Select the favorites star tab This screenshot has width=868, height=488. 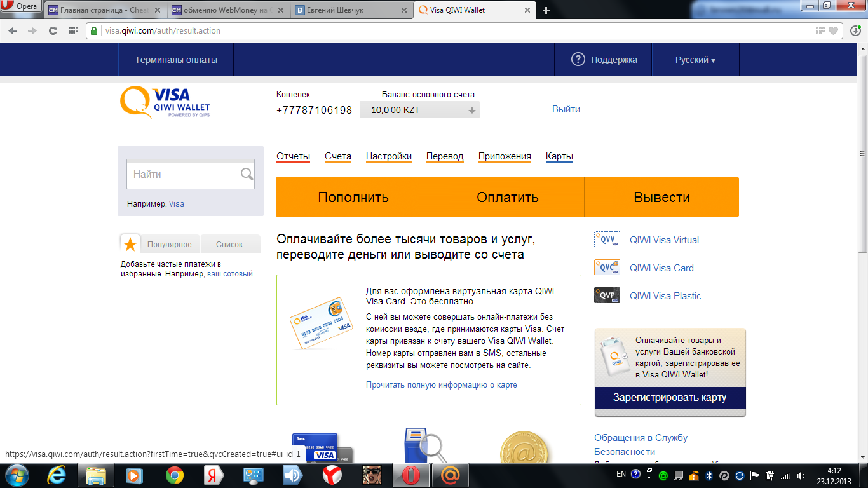(130, 244)
